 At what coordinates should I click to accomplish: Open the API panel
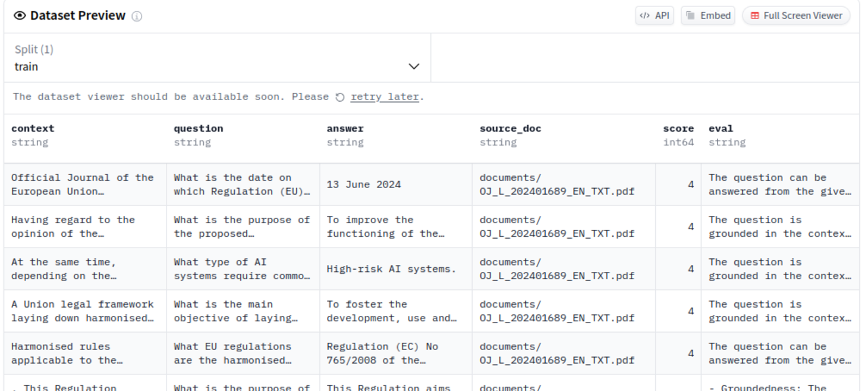coord(655,15)
